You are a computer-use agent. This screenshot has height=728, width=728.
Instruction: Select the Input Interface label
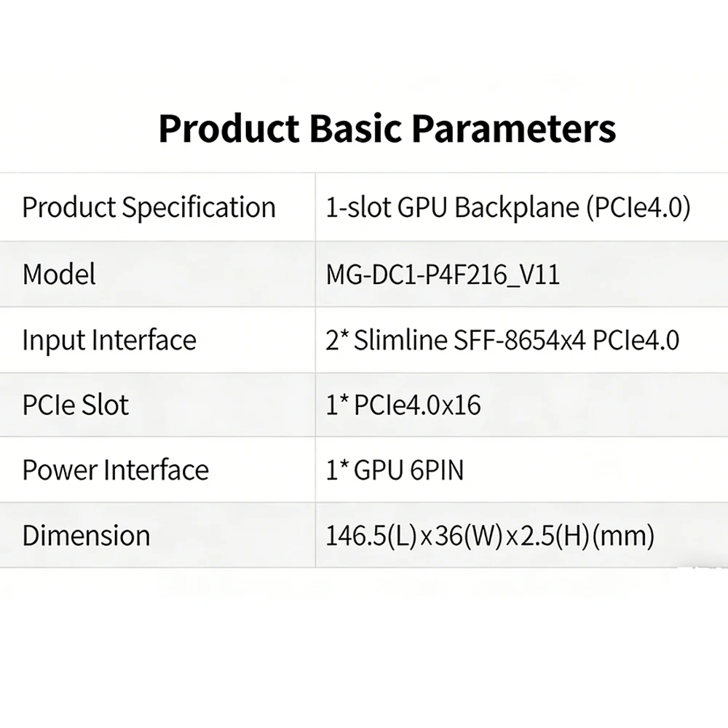(109, 340)
